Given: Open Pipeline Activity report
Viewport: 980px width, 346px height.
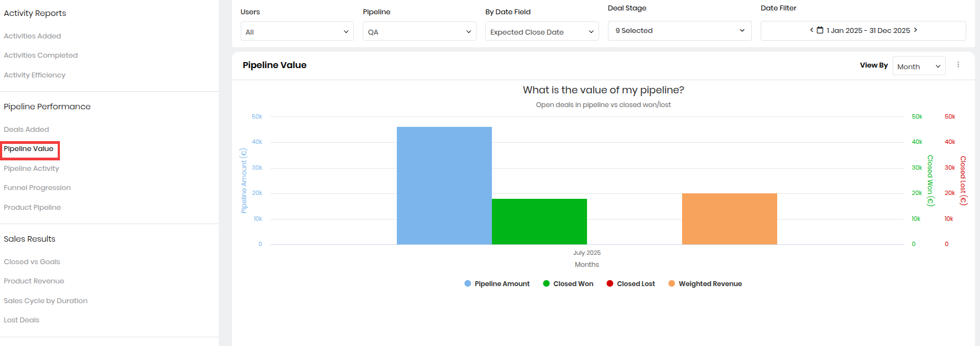Looking at the screenshot, I should (x=31, y=169).
